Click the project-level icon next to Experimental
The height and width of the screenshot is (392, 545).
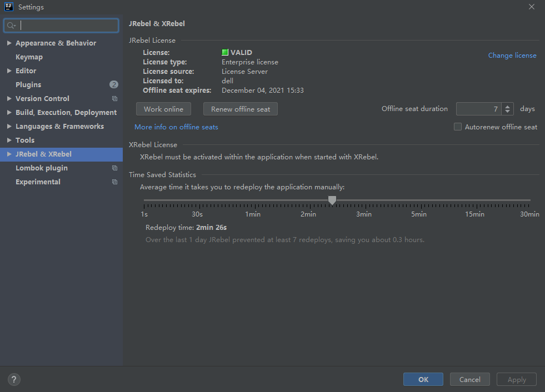click(114, 182)
